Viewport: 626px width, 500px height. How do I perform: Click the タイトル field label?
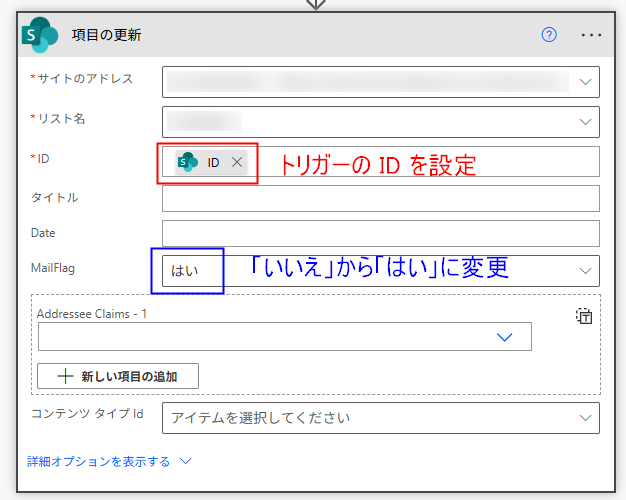pyautogui.click(x=54, y=197)
